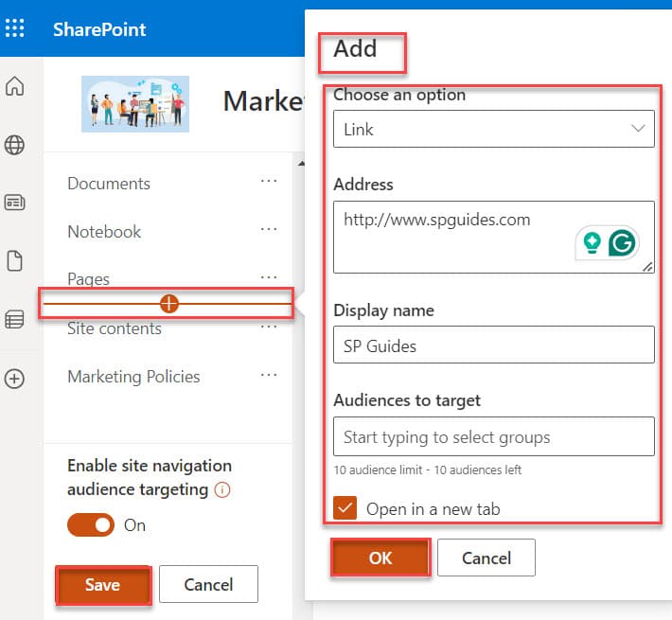672x620 pixels.
Task: Open the news feed sidebar icon
Action: coord(14,203)
